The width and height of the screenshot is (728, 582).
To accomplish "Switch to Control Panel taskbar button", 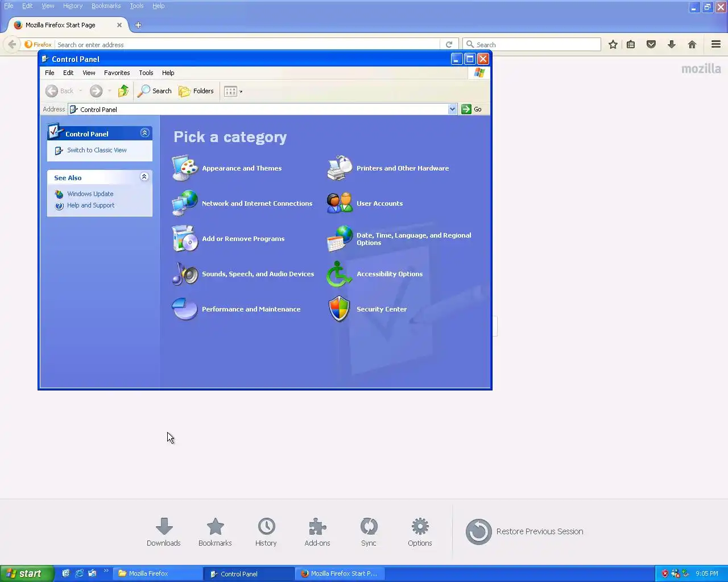I will point(249,573).
